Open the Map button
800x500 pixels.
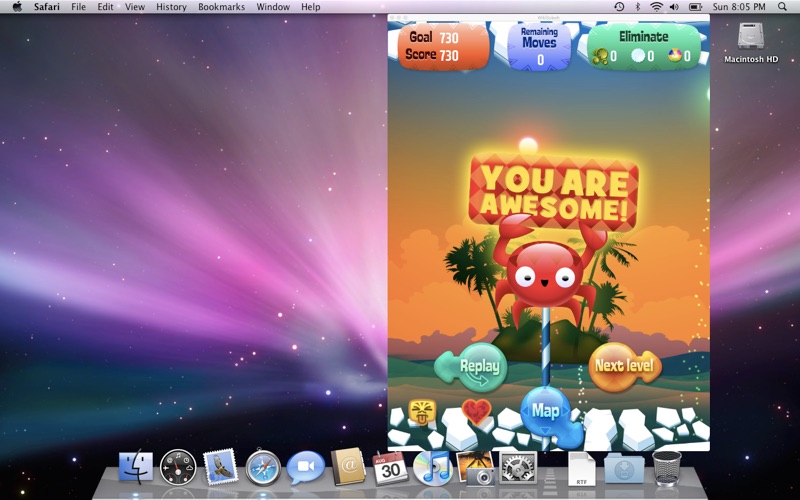546,411
